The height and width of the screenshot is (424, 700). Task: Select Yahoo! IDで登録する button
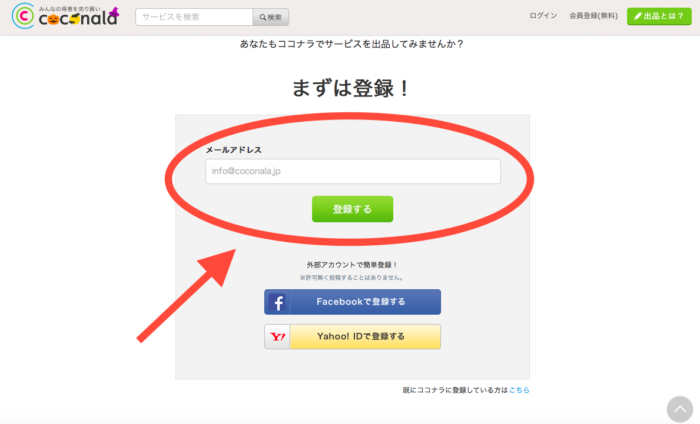(352, 337)
